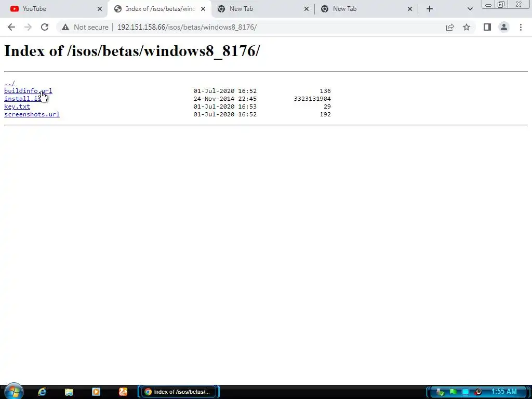Close the last New Tab
The image size is (532, 399).
[410, 9]
